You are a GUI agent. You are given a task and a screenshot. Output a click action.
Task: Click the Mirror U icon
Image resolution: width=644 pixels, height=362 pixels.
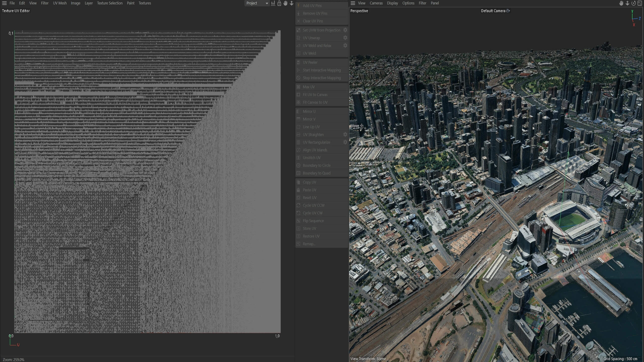(x=298, y=111)
